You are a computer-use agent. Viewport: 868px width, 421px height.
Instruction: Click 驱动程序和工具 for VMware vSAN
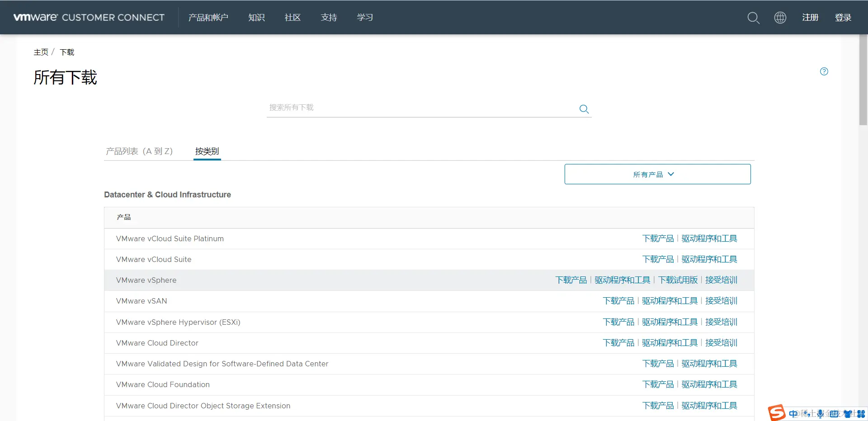(x=670, y=301)
